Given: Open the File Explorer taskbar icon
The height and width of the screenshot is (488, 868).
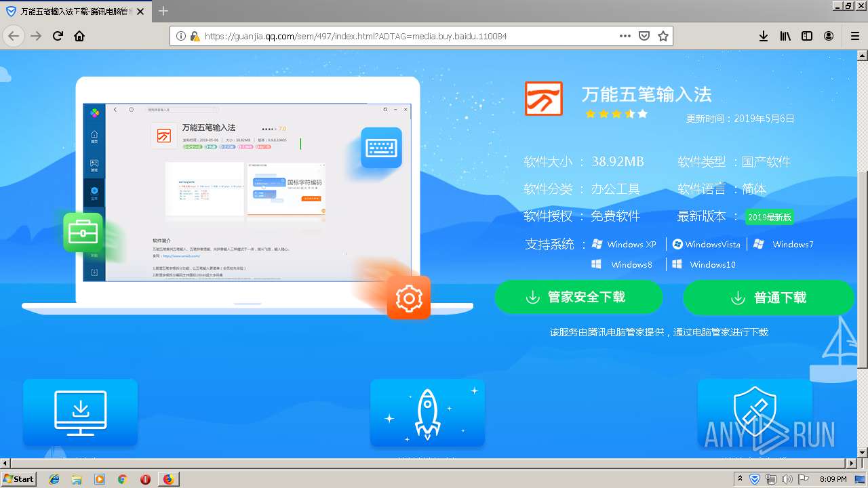Looking at the screenshot, I should 77,479.
